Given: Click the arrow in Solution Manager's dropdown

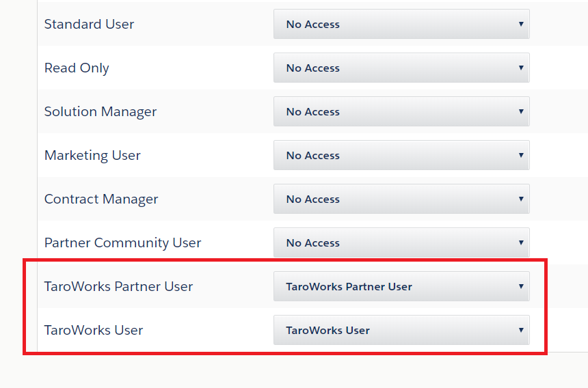Looking at the screenshot, I should click(520, 111).
